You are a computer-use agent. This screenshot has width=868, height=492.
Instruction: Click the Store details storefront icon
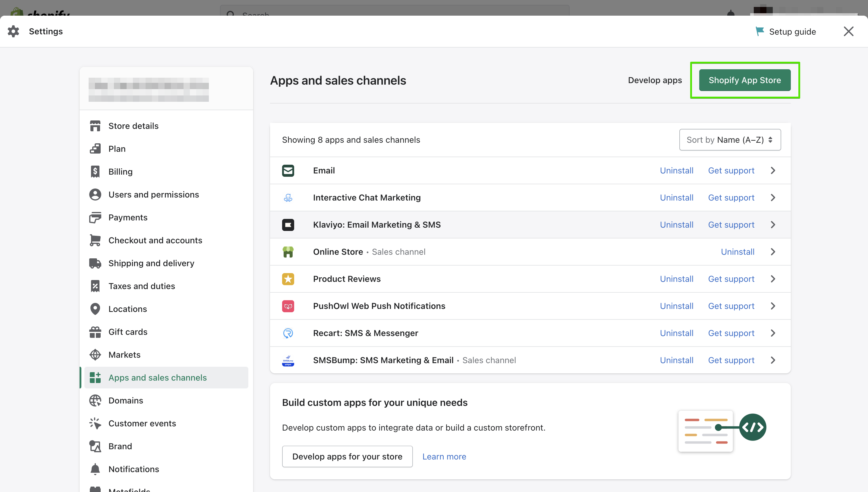click(95, 126)
